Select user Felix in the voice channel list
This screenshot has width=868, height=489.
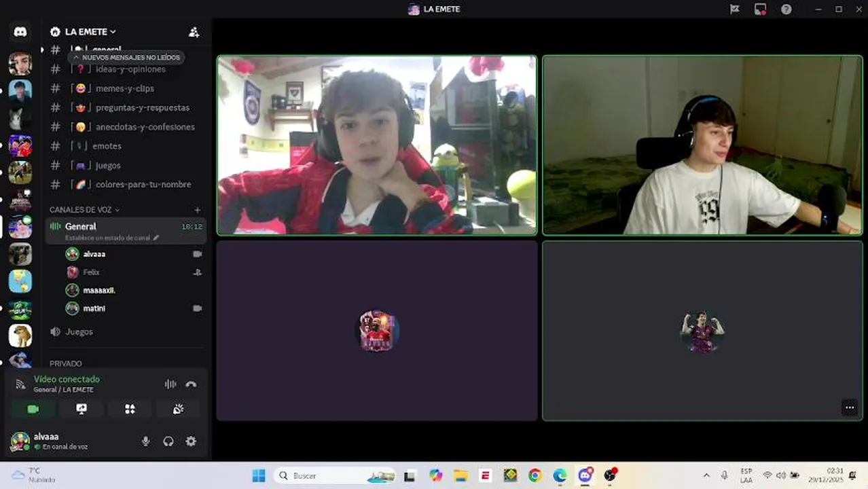pos(134,272)
